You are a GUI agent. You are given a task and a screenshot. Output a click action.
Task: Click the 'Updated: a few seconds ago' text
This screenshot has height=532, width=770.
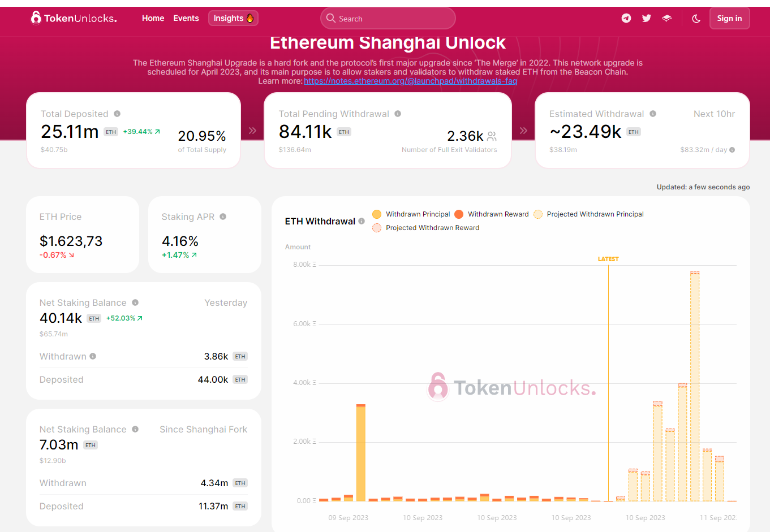[x=703, y=187]
